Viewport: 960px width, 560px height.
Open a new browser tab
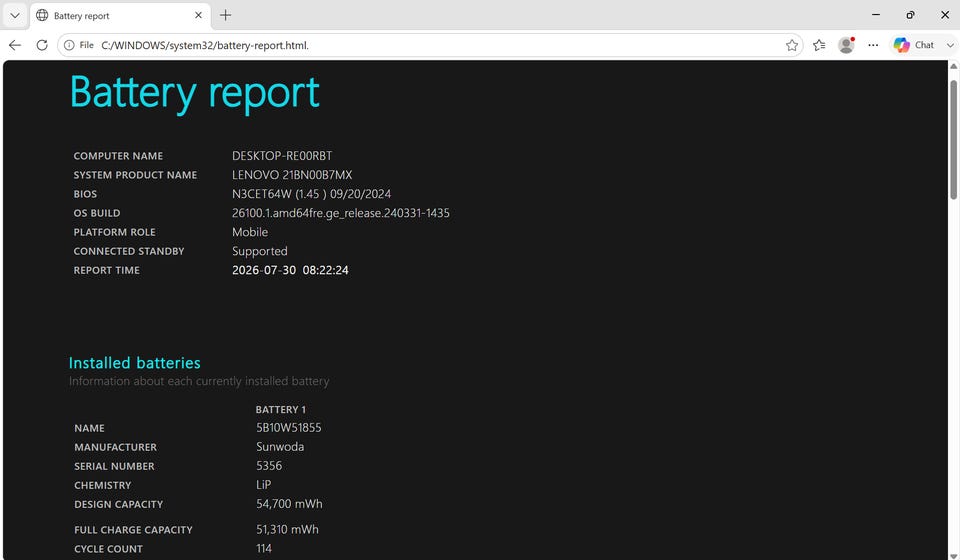pyautogui.click(x=225, y=15)
